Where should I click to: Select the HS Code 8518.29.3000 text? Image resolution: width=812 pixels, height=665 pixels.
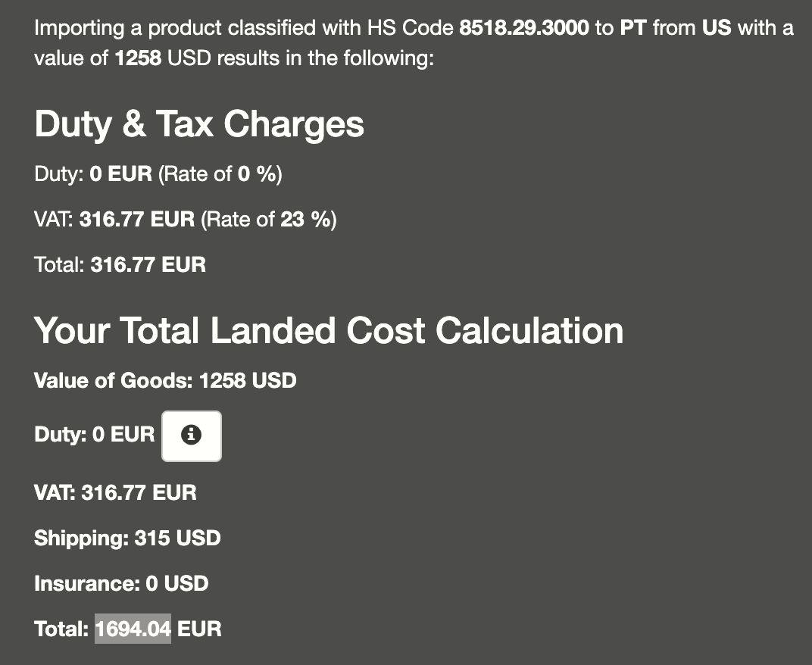(524, 27)
